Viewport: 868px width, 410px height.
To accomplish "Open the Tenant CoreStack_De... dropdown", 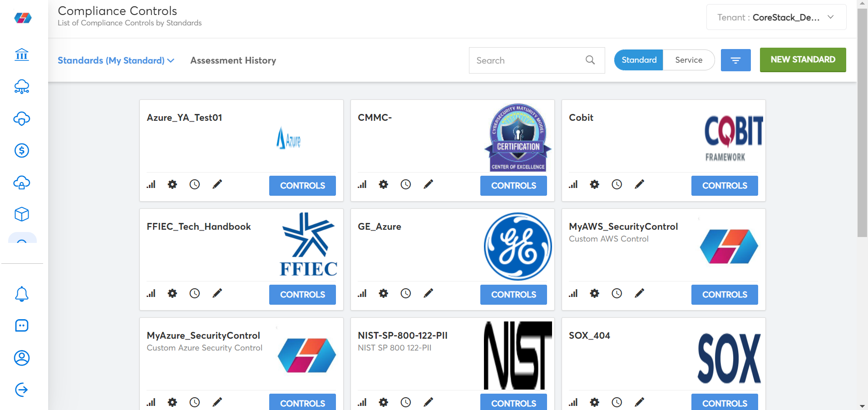I will coord(776,17).
